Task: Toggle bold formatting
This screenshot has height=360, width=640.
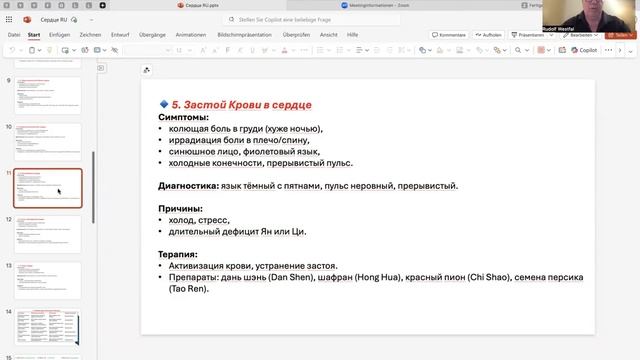Action: [x=227, y=50]
